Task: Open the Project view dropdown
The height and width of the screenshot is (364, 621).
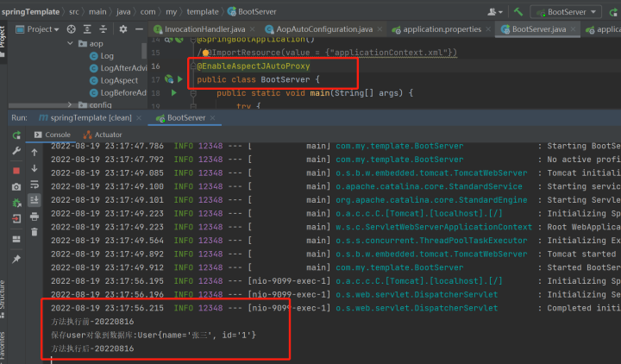Action: pyautogui.click(x=37, y=29)
